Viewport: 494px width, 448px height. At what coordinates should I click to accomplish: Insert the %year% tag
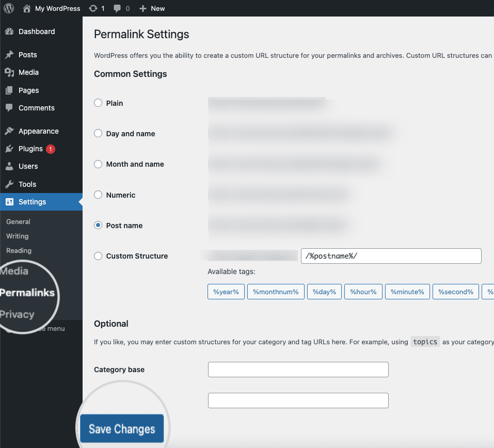(226, 291)
